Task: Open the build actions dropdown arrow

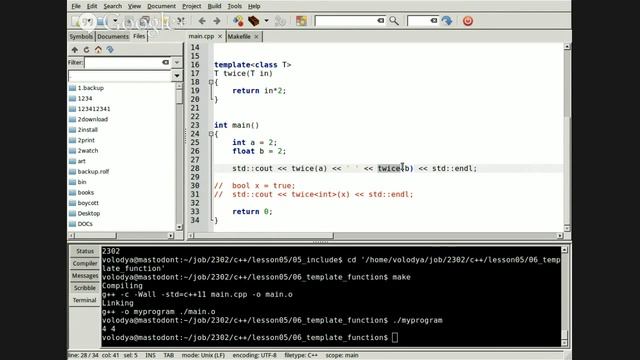Action: pyautogui.click(x=266, y=21)
